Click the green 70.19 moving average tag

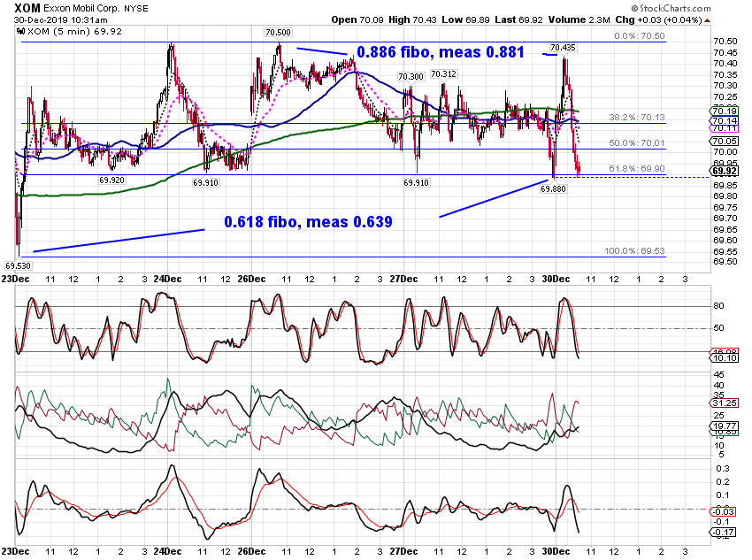point(725,111)
